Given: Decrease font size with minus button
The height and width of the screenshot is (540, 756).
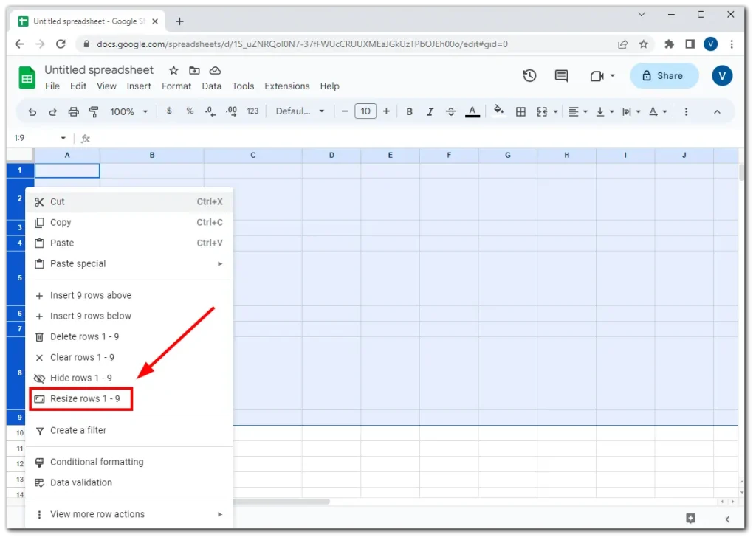Looking at the screenshot, I should coord(345,111).
